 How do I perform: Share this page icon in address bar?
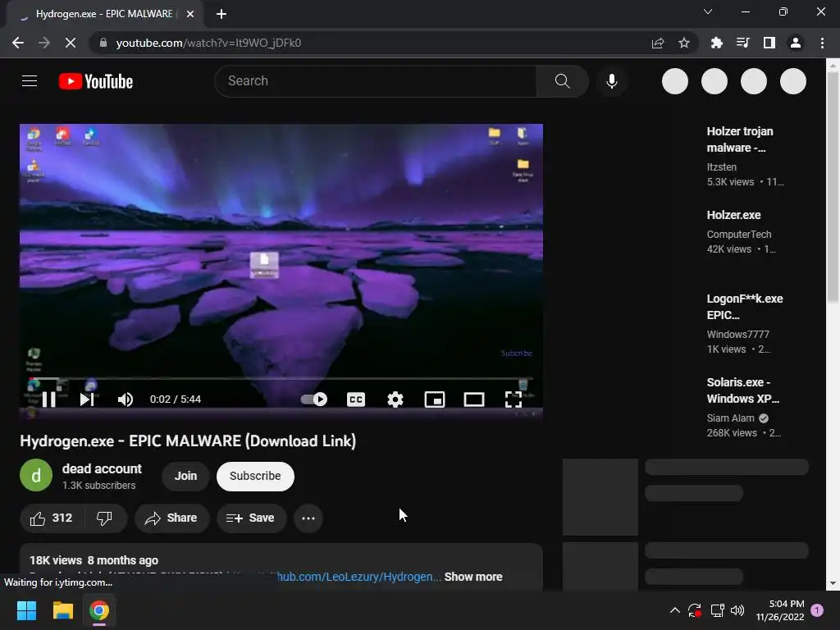(657, 43)
